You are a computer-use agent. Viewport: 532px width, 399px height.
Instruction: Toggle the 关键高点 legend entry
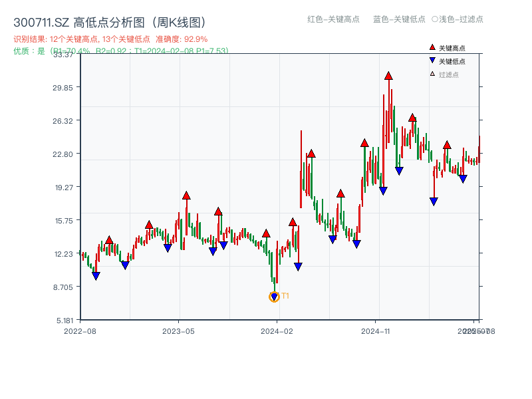coord(447,48)
